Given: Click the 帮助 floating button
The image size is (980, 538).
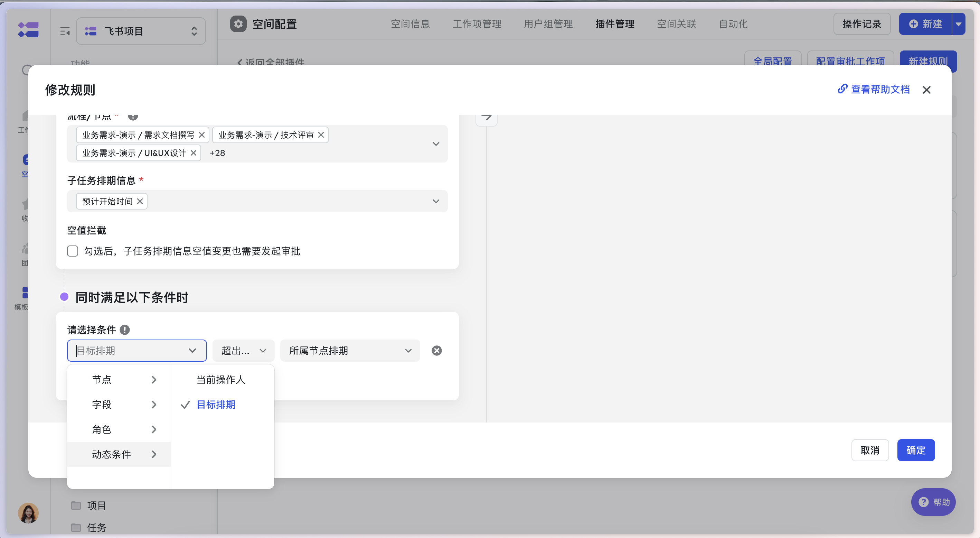Looking at the screenshot, I should coord(934,502).
